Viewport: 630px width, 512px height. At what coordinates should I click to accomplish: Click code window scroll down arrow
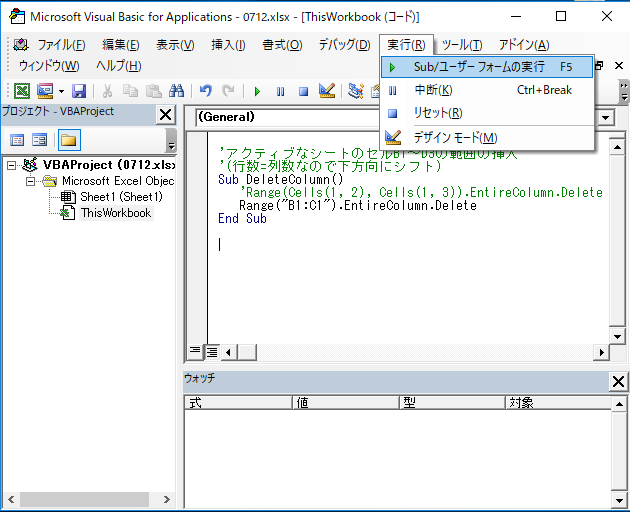617,337
